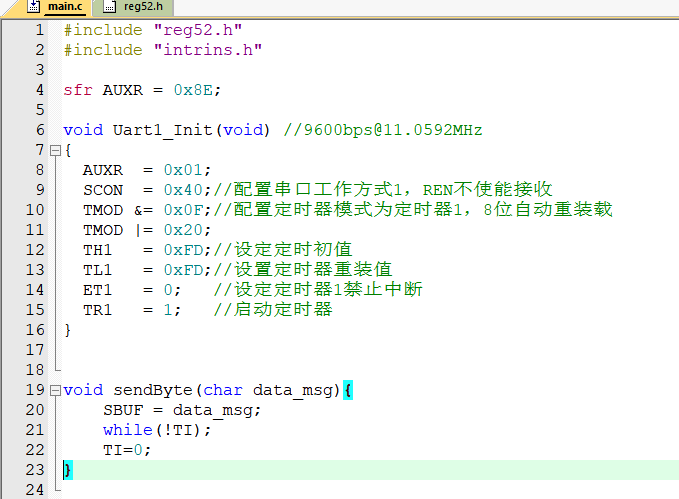
Task: Click the SCON register name on line 9
Action: click(103, 190)
